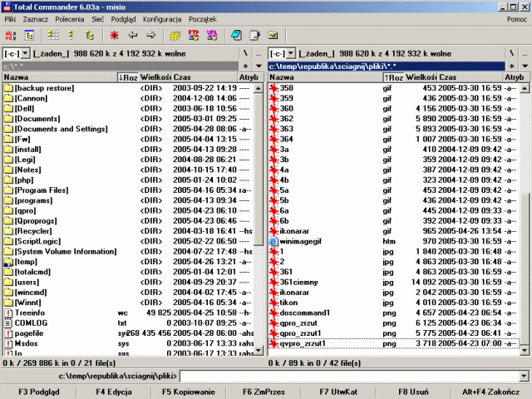Switch to full details view icon
The width and height of the screenshot is (532, 399).
tap(71, 35)
